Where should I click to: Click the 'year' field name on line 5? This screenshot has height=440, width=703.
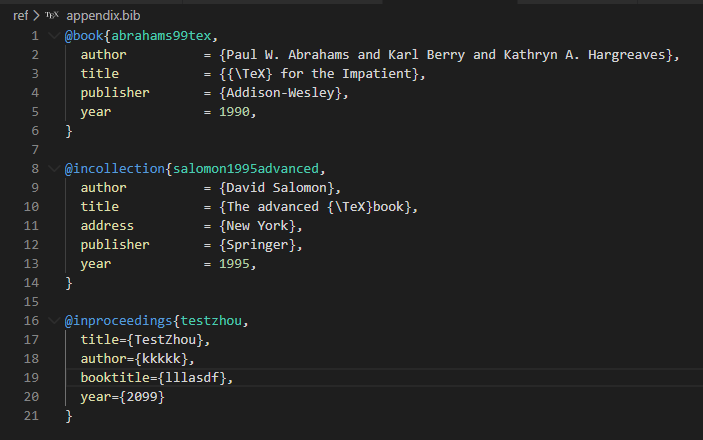click(x=95, y=112)
